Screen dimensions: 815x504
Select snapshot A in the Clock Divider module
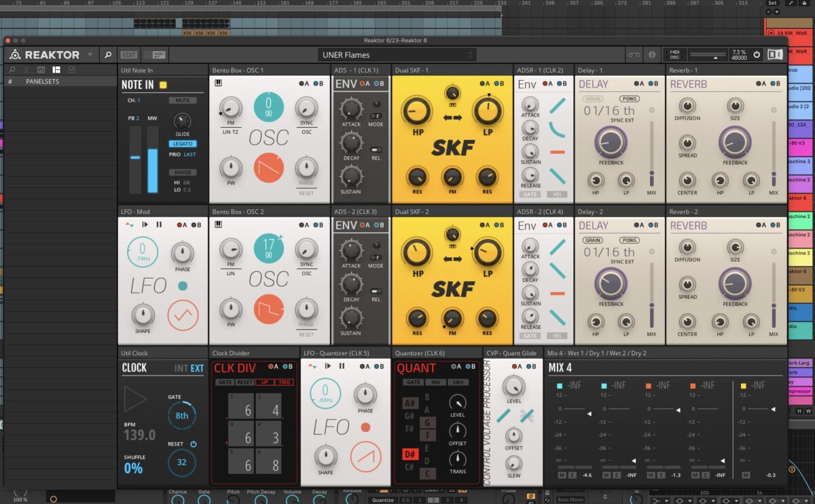(x=272, y=367)
